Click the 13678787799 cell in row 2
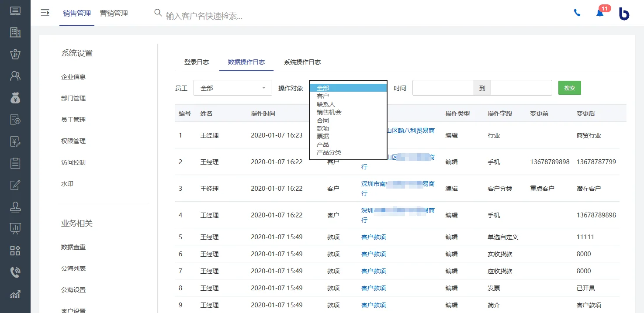Viewport: 644px width, 313px height. [x=596, y=162]
